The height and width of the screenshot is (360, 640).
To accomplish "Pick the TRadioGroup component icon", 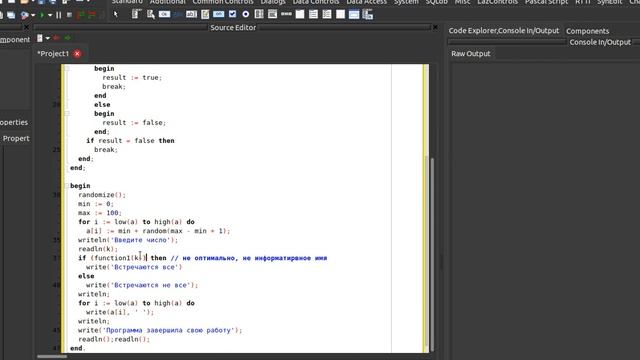I will tap(313, 14).
